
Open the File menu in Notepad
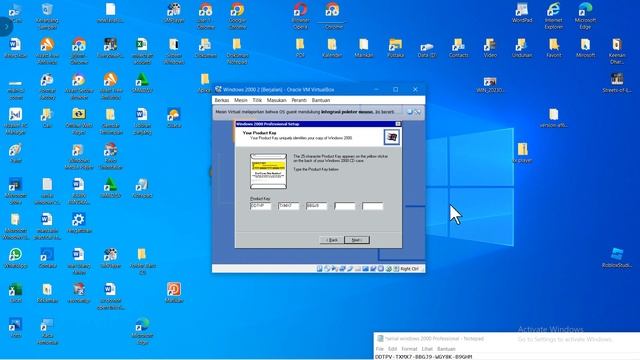pos(380,349)
